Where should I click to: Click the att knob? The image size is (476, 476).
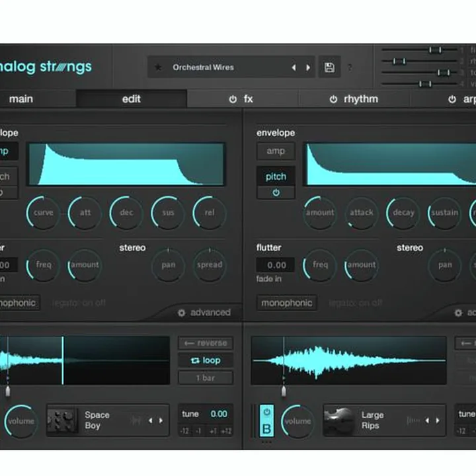coord(85,212)
